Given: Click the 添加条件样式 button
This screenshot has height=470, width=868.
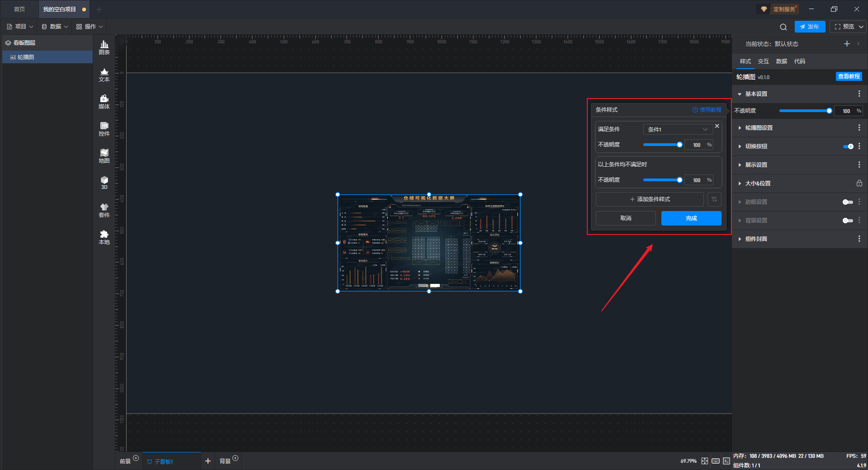Looking at the screenshot, I should [650, 199].
